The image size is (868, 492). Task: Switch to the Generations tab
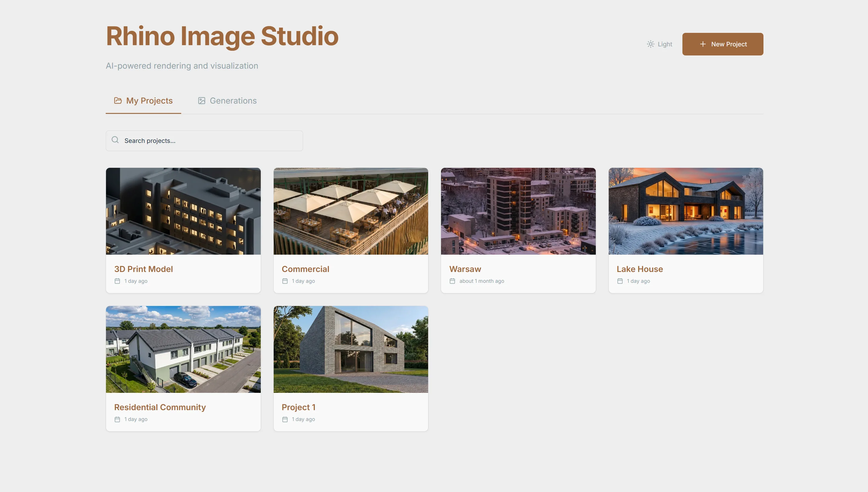point(227,100)
